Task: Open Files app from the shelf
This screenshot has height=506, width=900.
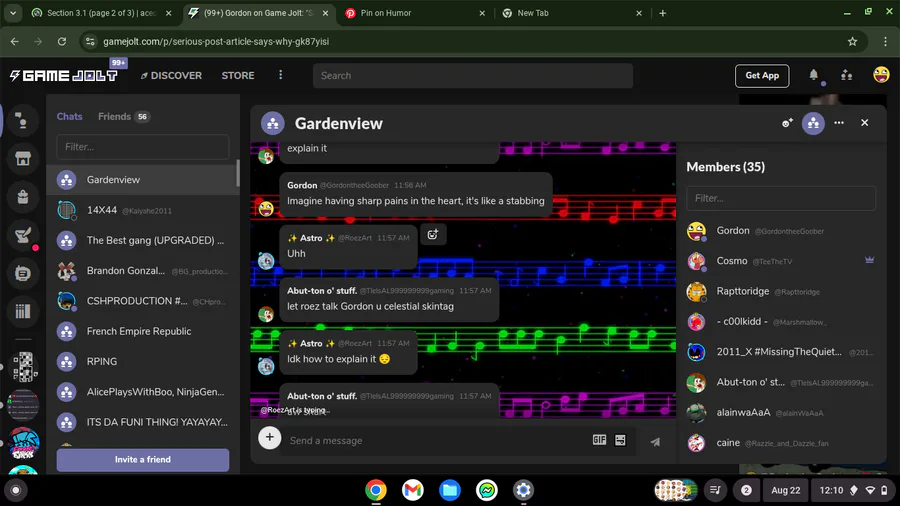Action: pos(449,491)
